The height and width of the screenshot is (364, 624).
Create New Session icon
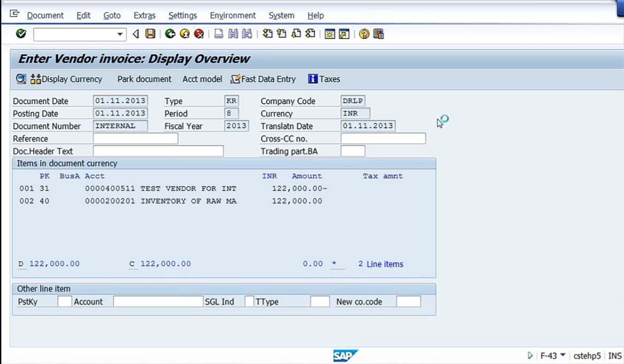coord(330,34)
